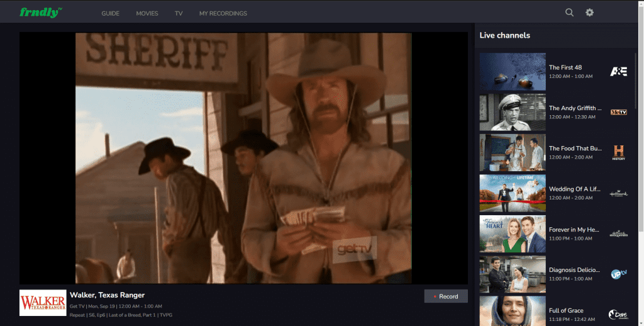Click the frndly TV logo

pos(41,13)
